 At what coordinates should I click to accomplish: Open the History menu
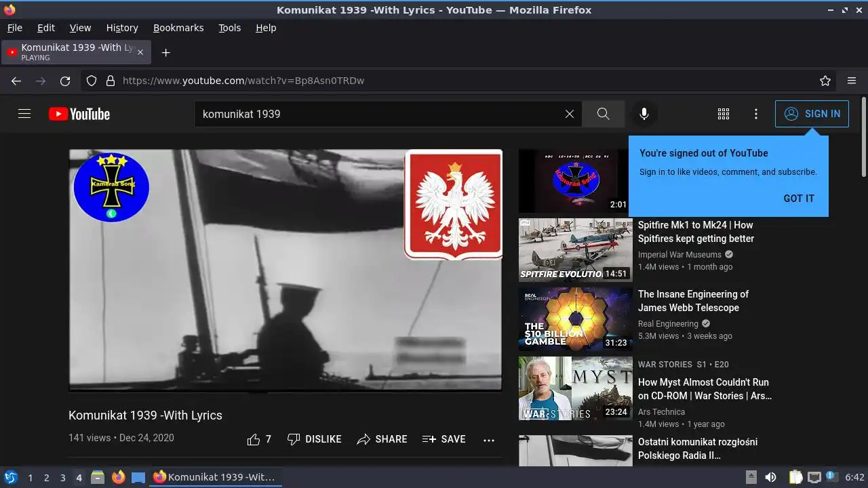122,28
